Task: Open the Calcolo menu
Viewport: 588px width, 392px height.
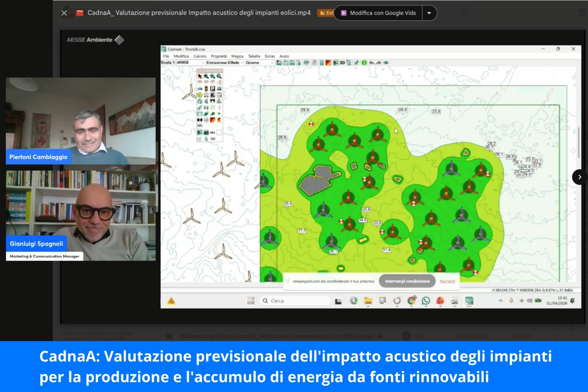Action: click(200, 56)
